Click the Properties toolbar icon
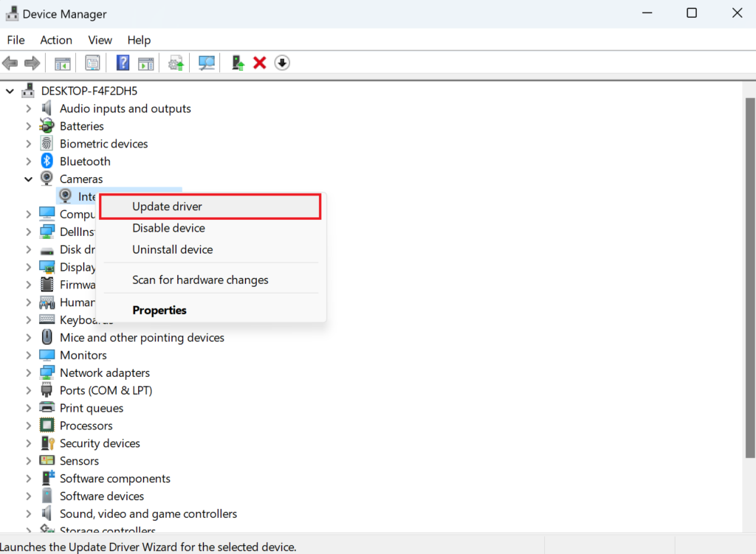The width and height of the screenshot is (756, 554). coord(92,63)
